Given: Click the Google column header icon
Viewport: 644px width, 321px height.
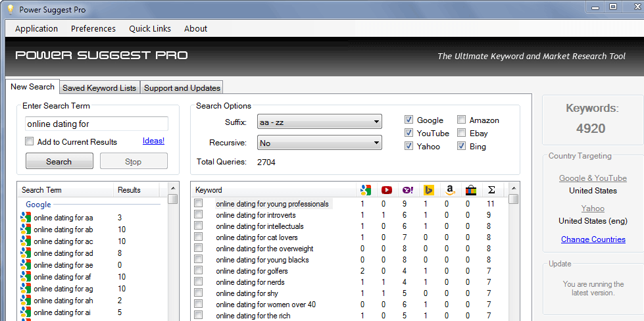Looking at the screenshot, I should pos(366,190).
